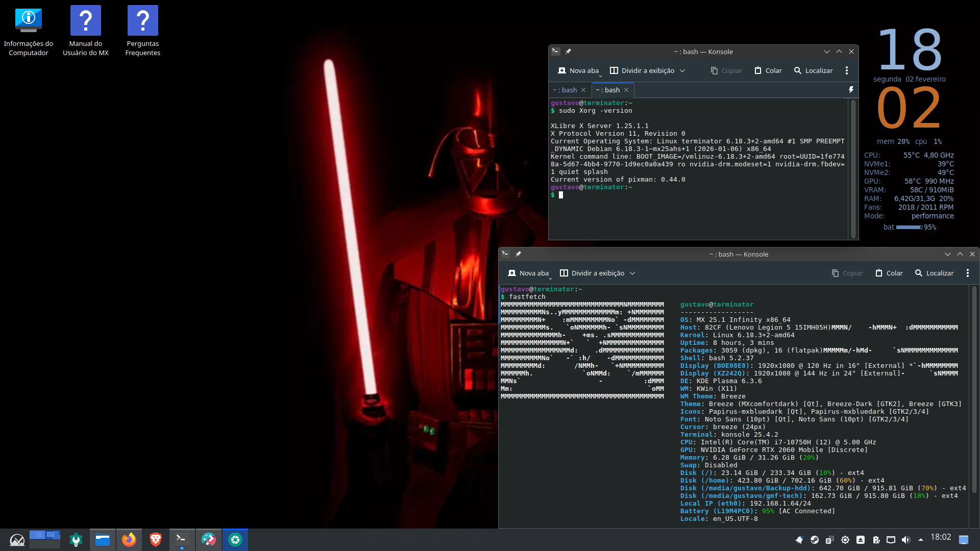Image resolution: width=980 pixels, height=551 pixels.
Task: Click 'XLibre X Server 1.25.1.1' line
Action: (x=600, y=126)
